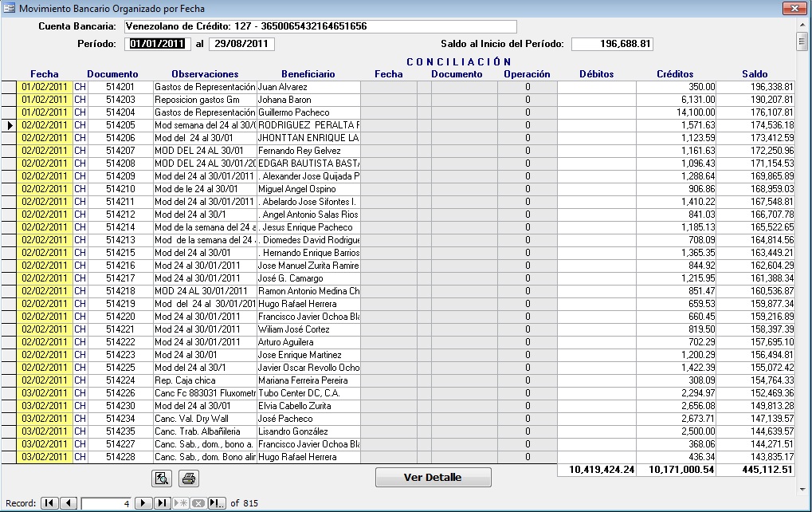Click the Créditos column header

point(675,74)
